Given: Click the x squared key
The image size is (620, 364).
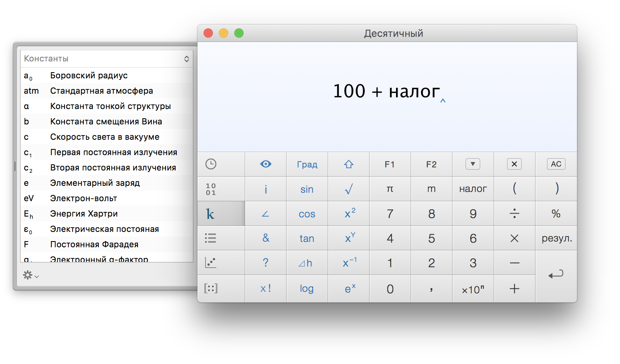Looking at the screenshot, I should pyautogui.click(x=349, y=213).
